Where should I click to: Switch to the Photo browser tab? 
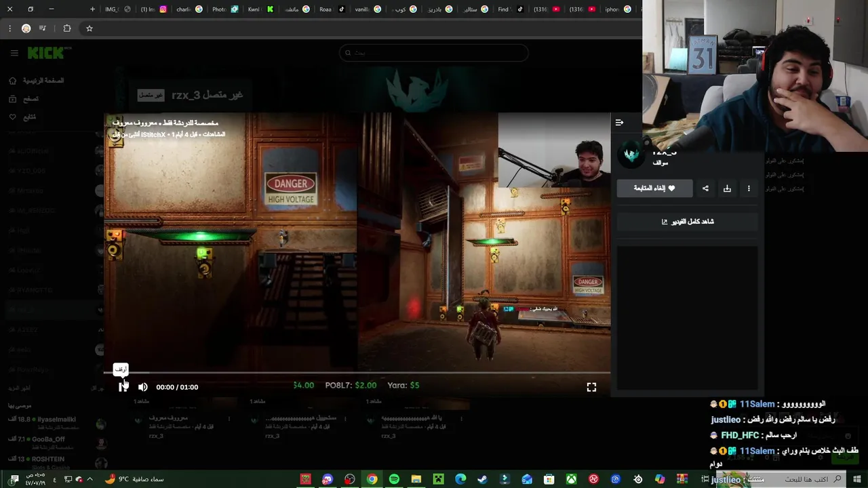point(225,9)
